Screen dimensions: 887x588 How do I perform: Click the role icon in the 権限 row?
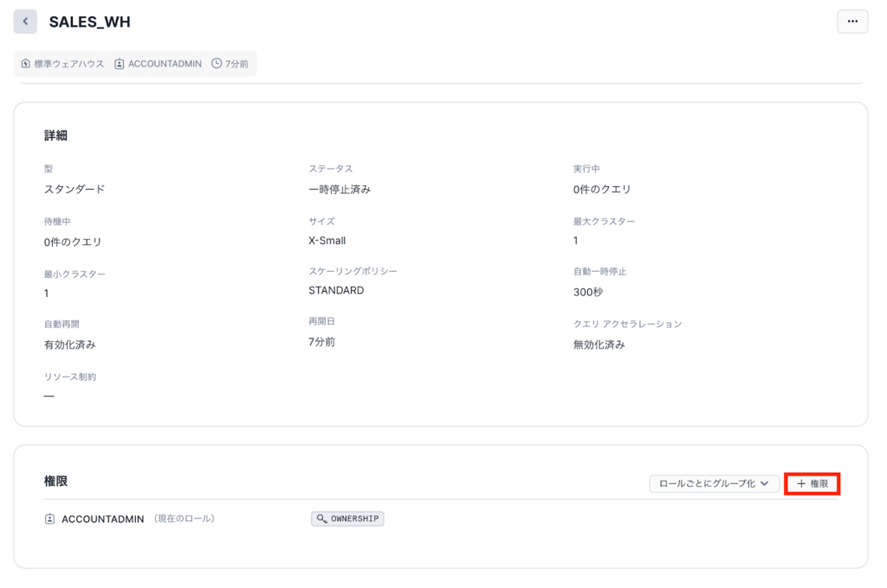pos(50,519)
